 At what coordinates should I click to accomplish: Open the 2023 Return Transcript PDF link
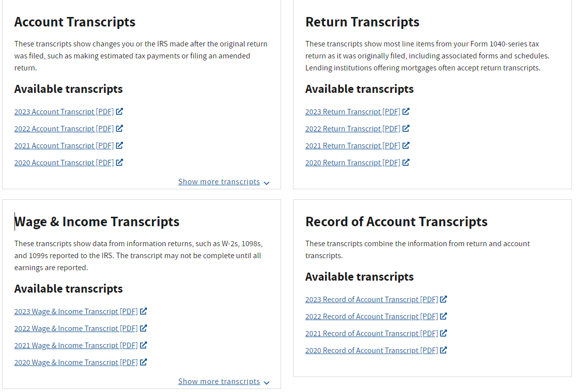[352, 112]
